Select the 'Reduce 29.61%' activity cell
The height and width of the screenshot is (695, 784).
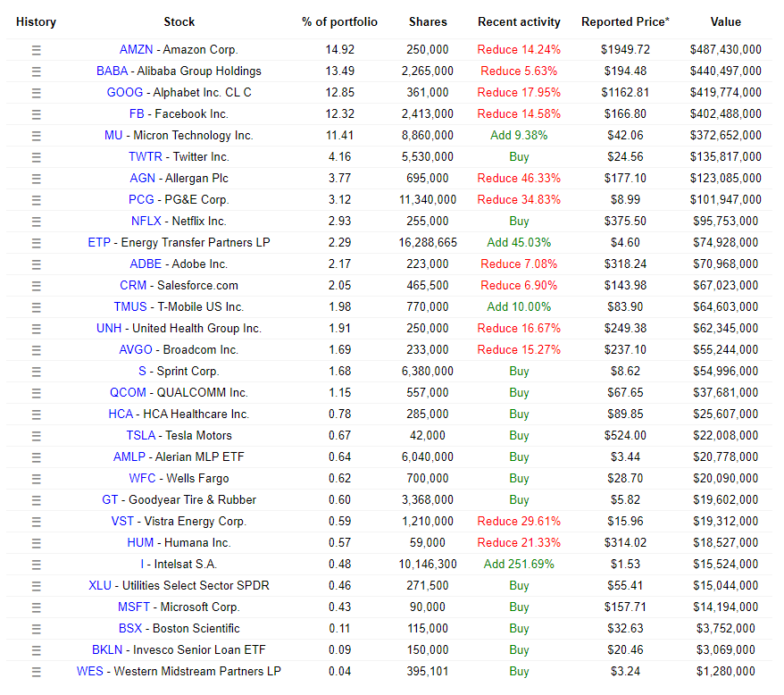pyautogui.click(x=519, y=522)
